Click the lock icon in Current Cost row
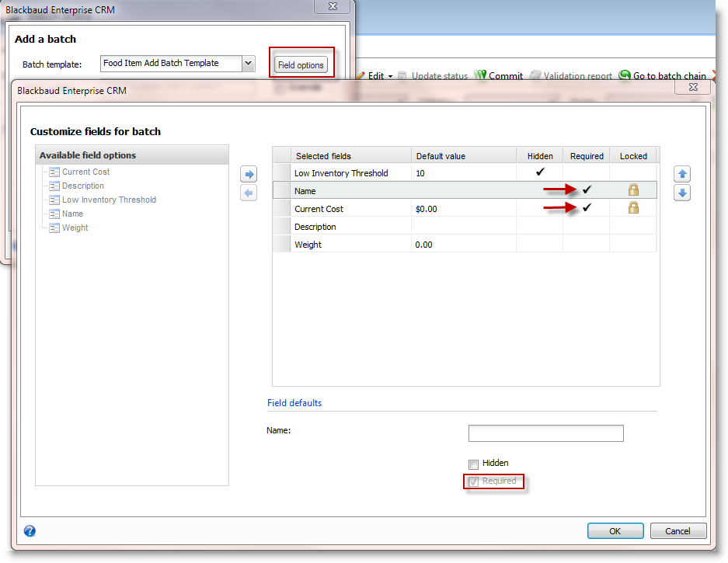 coord(633,207)
